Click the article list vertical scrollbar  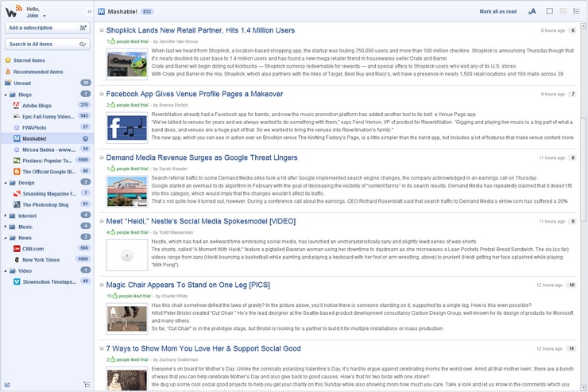pyautogui.click(x=583, y=159)
